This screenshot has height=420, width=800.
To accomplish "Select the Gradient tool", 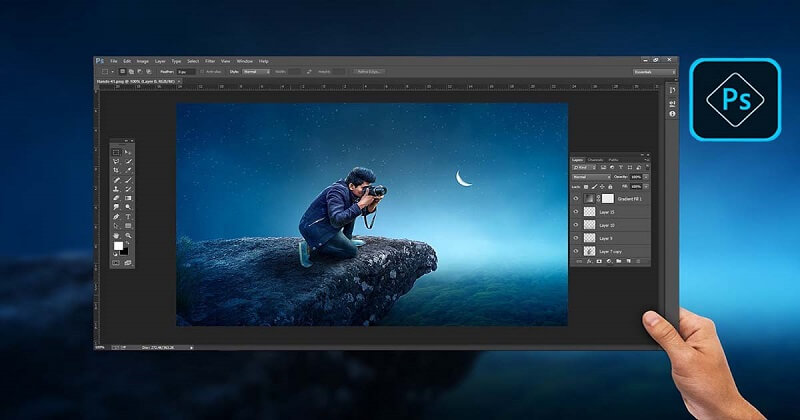I will (128, 197).
